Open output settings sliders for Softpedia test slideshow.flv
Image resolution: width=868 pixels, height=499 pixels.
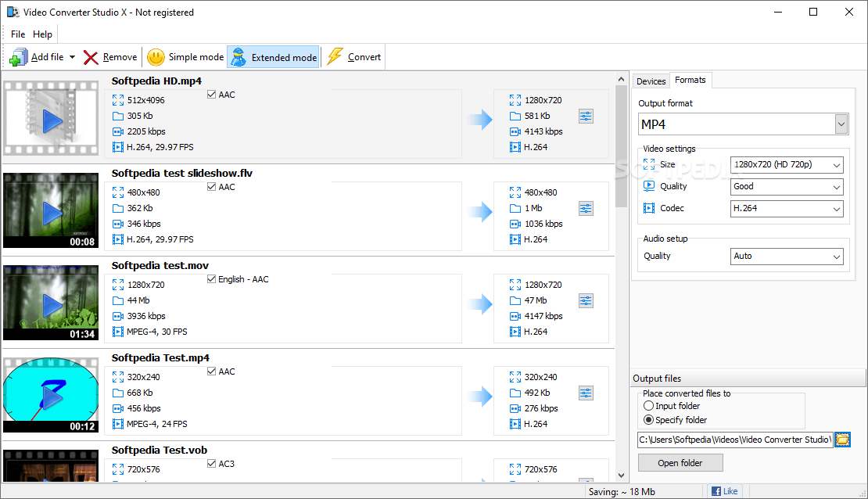click(x=586, y=208)
